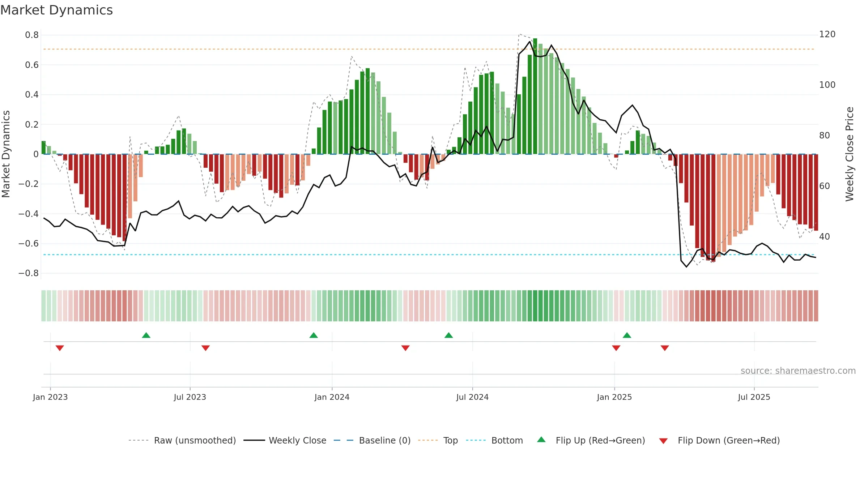This screenshot has width=868, height=488.
Task: Click the green Flip Up legend triangle icon
Action: click(x=541, y=440)
